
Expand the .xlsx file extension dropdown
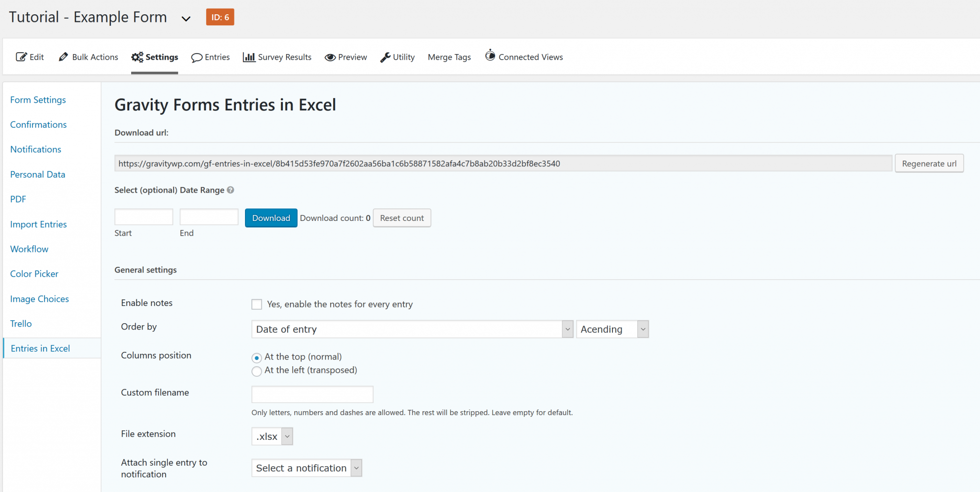[272, 437]
